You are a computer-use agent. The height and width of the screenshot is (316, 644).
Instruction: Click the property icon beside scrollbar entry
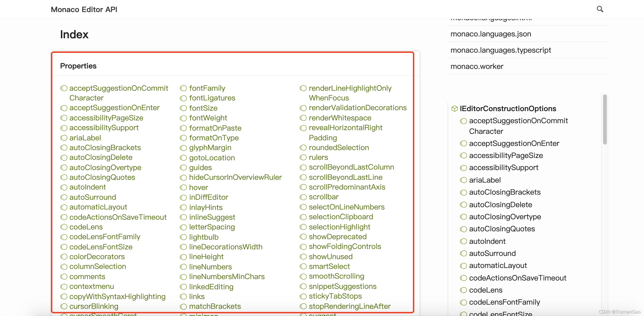(x=303, y=197)
